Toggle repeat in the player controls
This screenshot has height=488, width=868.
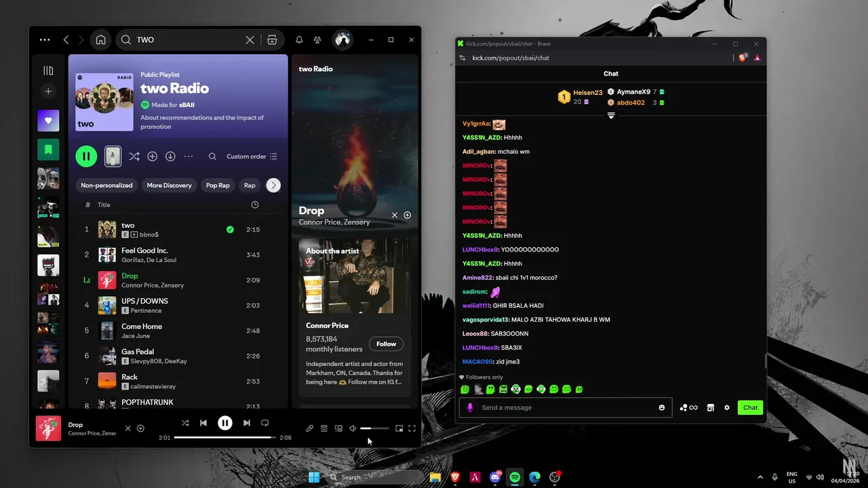pos(265,423)
